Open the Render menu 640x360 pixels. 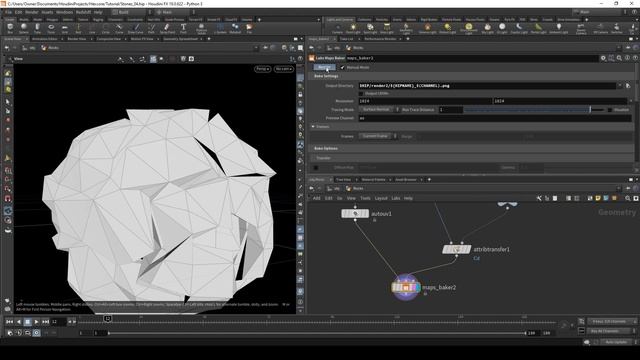[x=31, y=12]
